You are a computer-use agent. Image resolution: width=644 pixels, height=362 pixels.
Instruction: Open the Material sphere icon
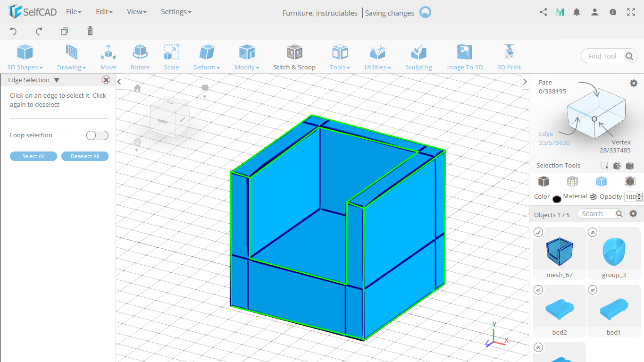[593, 197]
